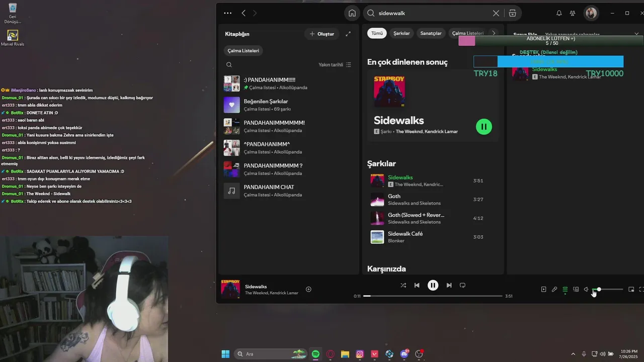Image resolution: width=644 pixels, height=362 pixels.
Task: Open Opera GX from the taskbar
Action: point(331,354)
